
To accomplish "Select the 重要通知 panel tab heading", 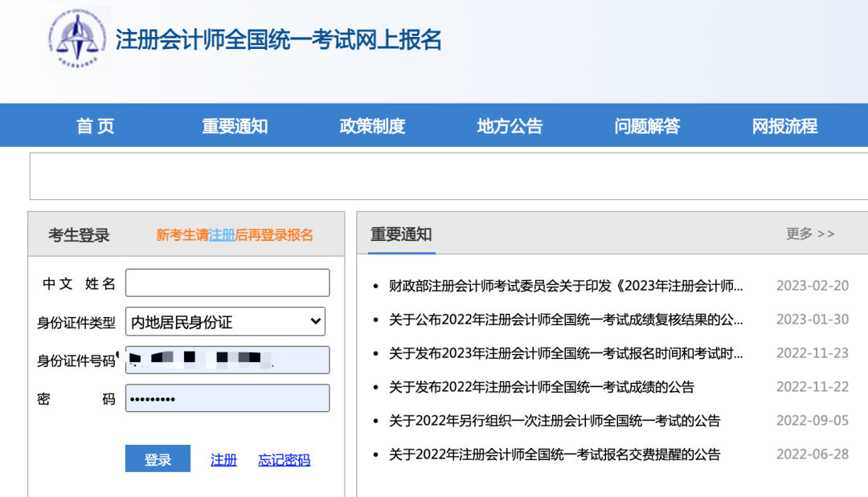I will [401, 234].
